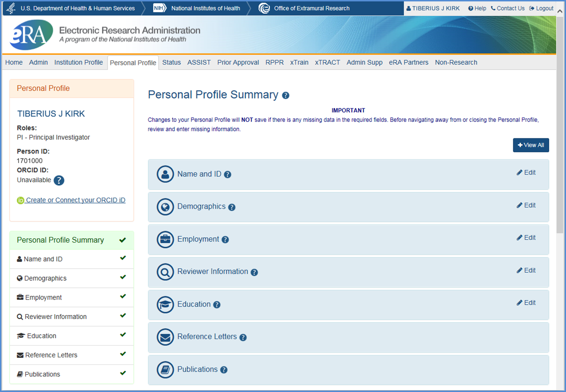Image resolution: width=566 pixels, height=392 pixels.
Task: Open the xTrain tab
Action: 299,63
